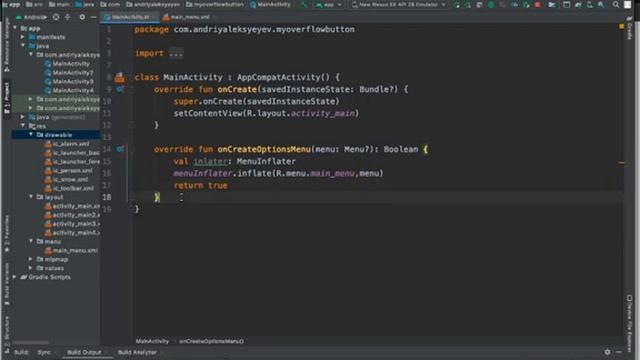Open the Sync tab in Build panel
Screen dimensions: 640x360
(x=44, y=352)
